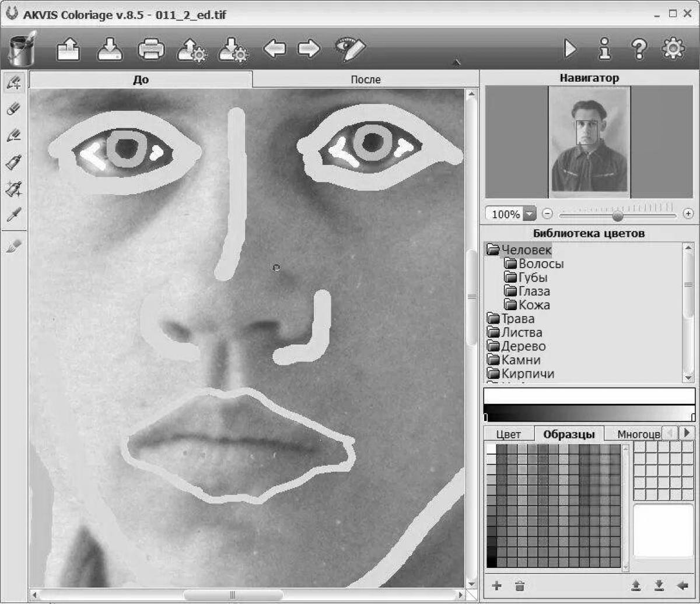Toggle strokes visibility eye-pencil icon
Screen dimensions: 700x604
[350, 50]
